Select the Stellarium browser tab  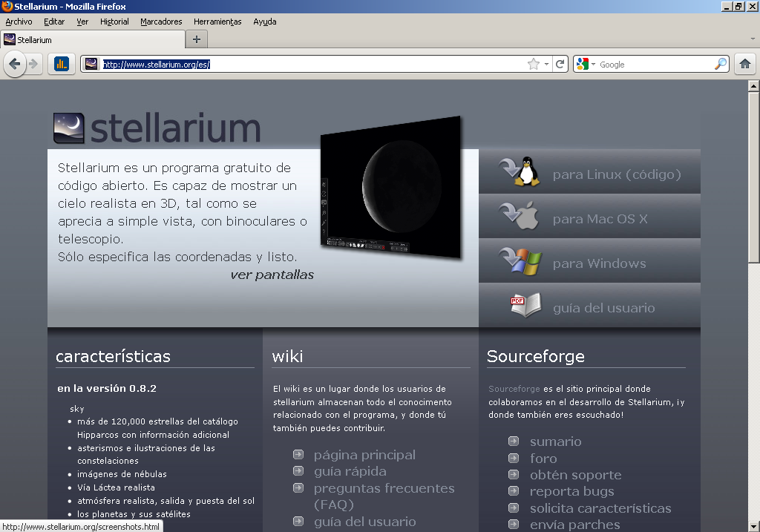coord(93,40)
